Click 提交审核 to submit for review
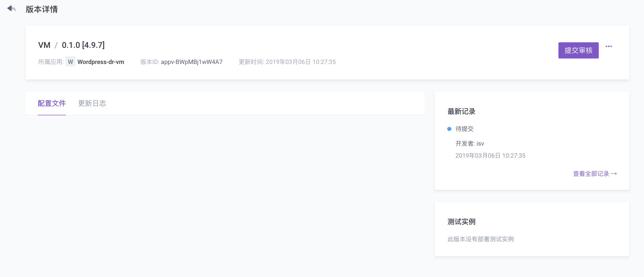The width and height of the screenshot is (644, 277). [579, 50]
